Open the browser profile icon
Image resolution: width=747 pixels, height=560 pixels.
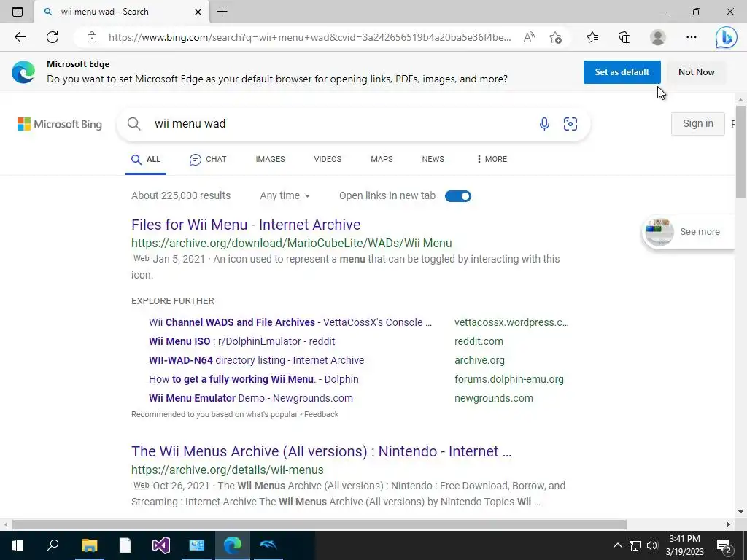[658, 37]
